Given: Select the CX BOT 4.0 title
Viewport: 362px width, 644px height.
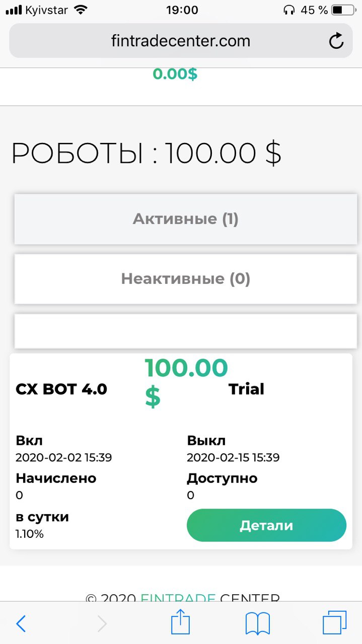Looking at the screenshot, I should coord(61,389).
